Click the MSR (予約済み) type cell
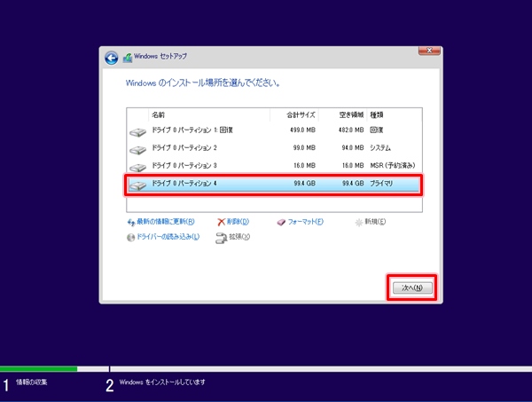 tap(393, 165)
